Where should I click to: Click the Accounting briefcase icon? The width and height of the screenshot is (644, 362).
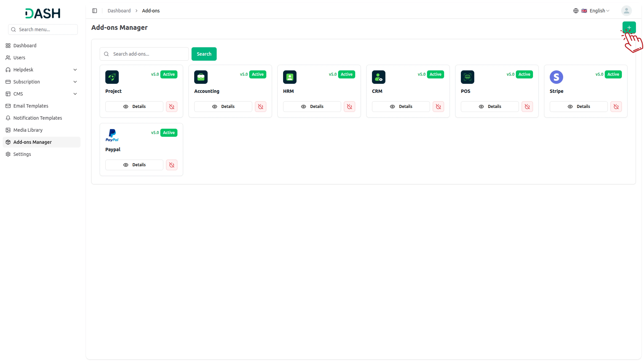pyautogui.click(x=201, y=77)
